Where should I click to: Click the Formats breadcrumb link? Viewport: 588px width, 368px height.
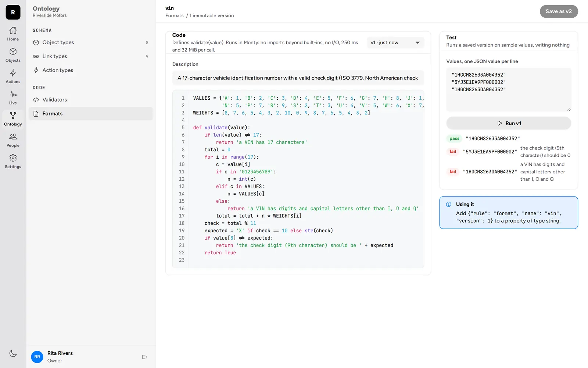tap(174, 15)
